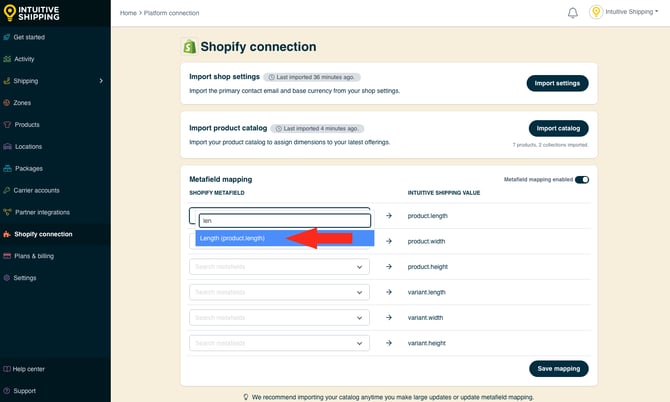Click the lightbulb tip icon
The image size is (670, 402).
click(246, 397)
